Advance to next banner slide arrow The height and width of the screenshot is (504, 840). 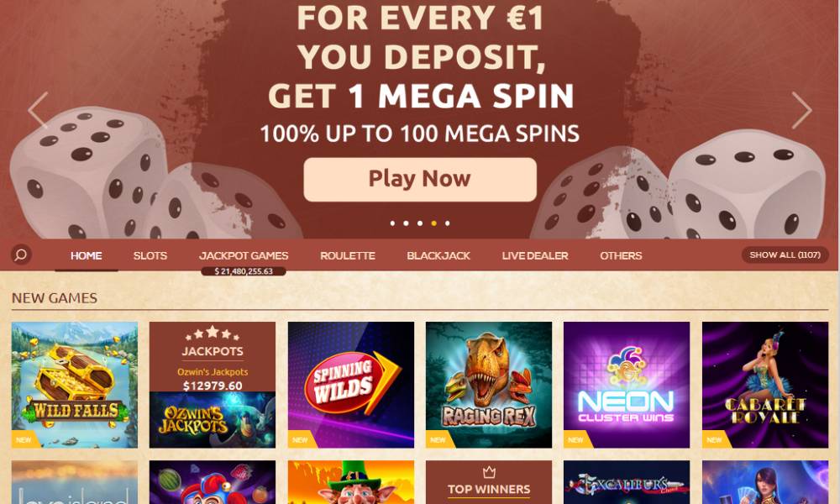coord(801,110)
